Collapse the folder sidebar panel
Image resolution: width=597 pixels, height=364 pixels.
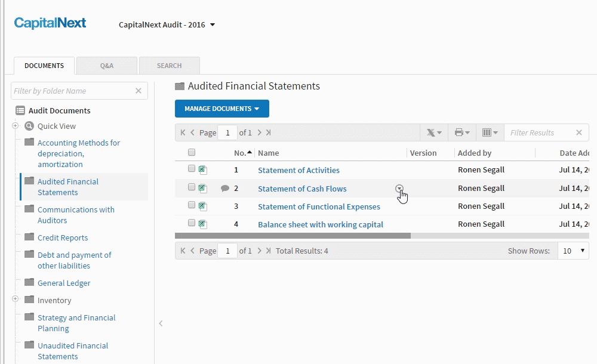(x=161, y=323)
